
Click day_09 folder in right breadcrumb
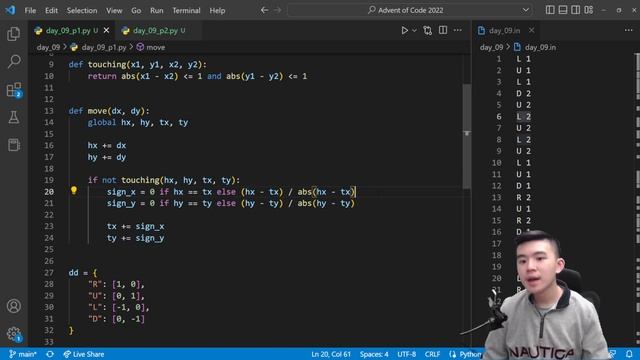coord(491,47)
